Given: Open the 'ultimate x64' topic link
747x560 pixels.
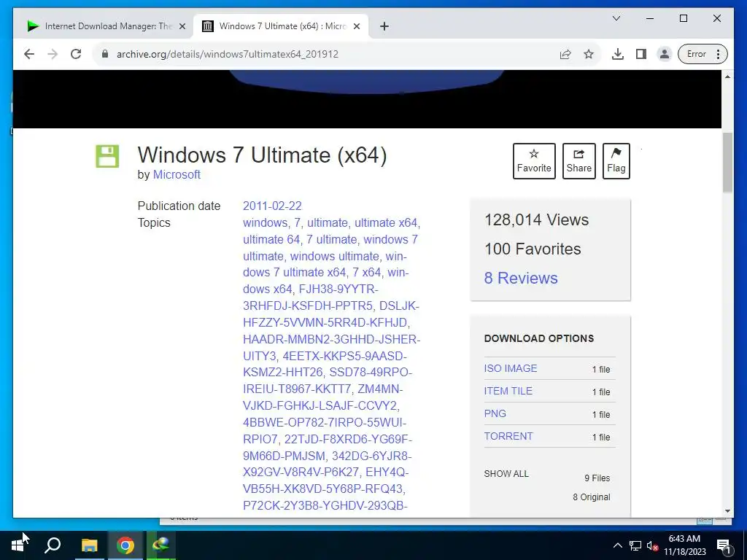Looking at the screenshot, I should click(x=386, y=223).
